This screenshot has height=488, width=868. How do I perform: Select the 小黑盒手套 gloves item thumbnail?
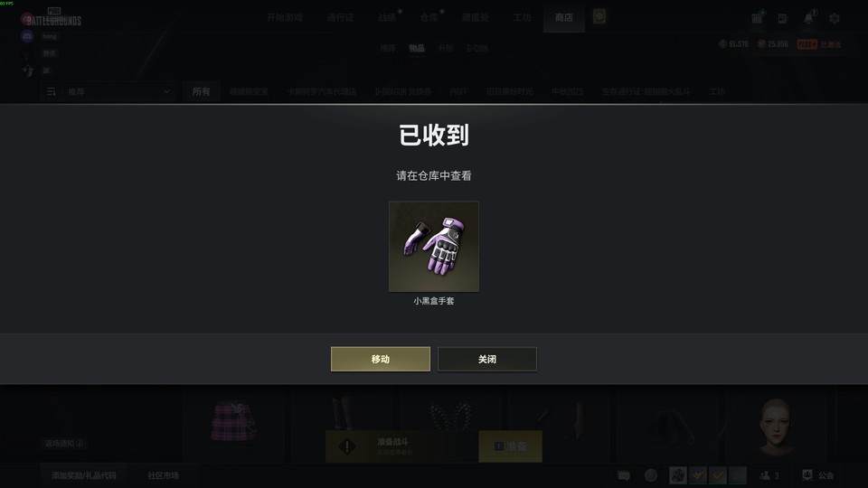pyautogui.click(x=434, y=246)
